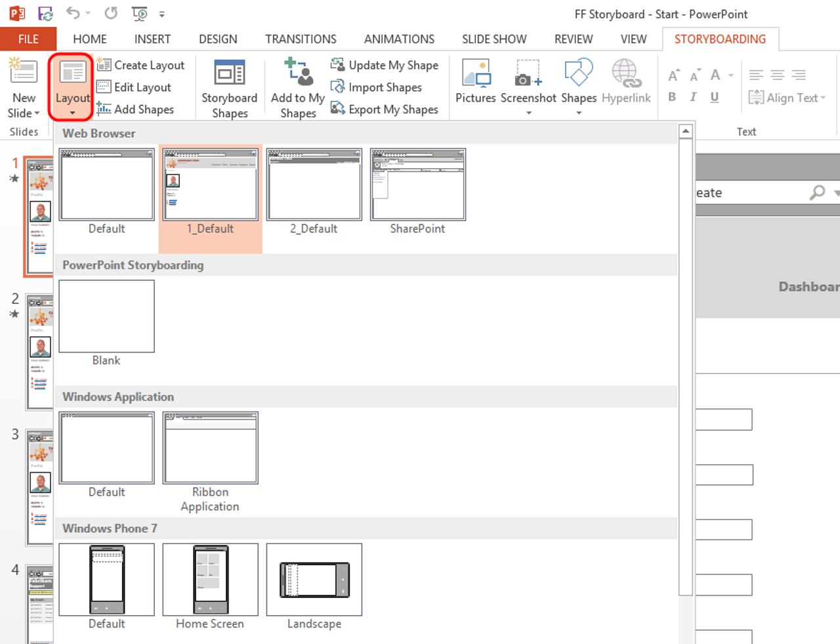Image resolution: width=840 pixels, height=644 pixels.
Task: Align text left icon
Action: (x=756, y=75)
